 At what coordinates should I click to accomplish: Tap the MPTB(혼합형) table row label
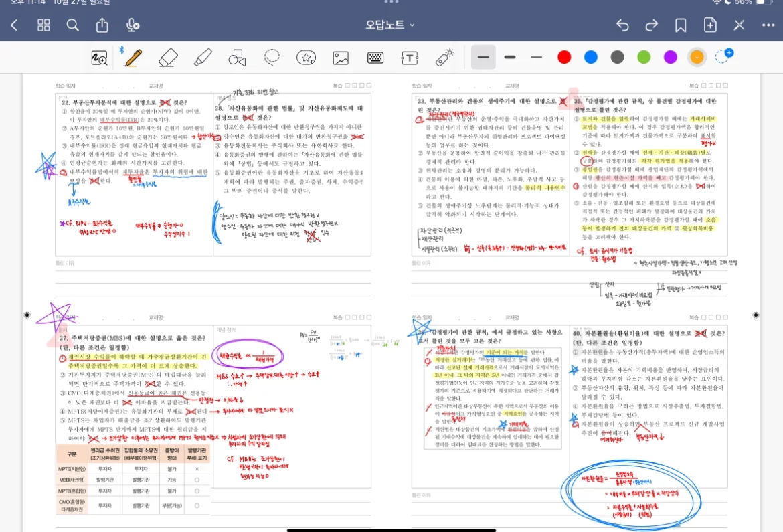tap(72, 491)
